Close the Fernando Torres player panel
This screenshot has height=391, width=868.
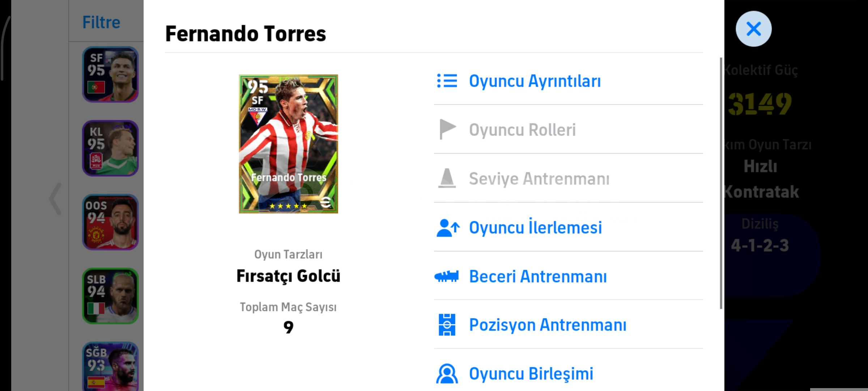753,29
